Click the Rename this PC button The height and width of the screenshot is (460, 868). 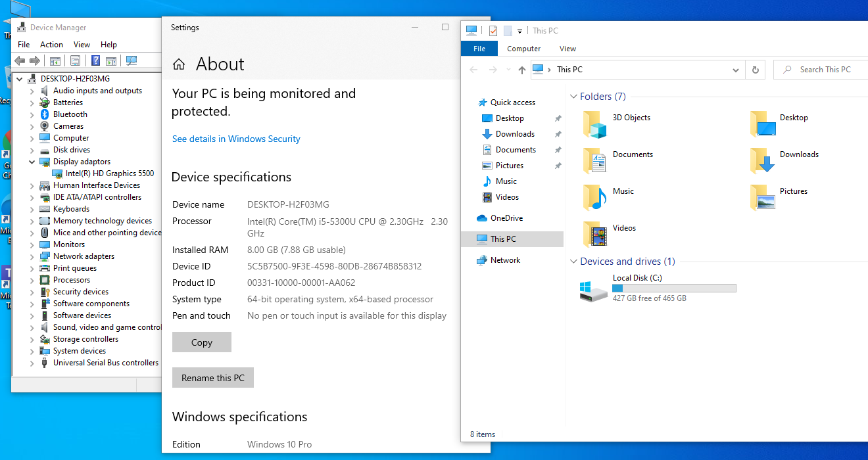pyautogui.click(x=213, y=378)
